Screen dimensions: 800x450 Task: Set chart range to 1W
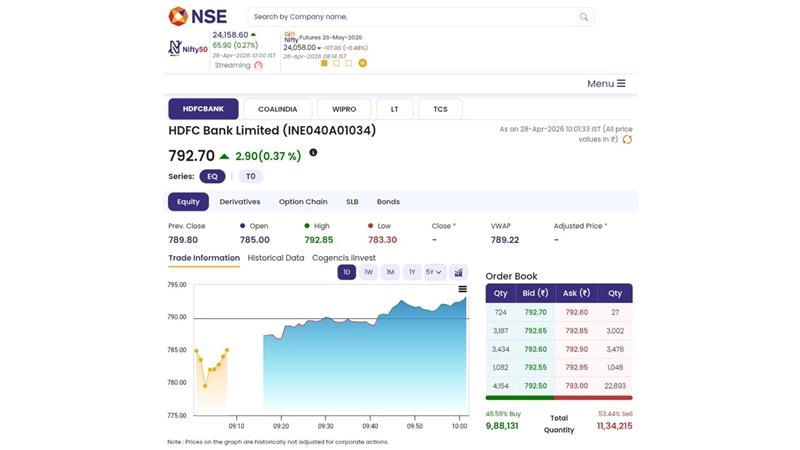coord(368,272)
